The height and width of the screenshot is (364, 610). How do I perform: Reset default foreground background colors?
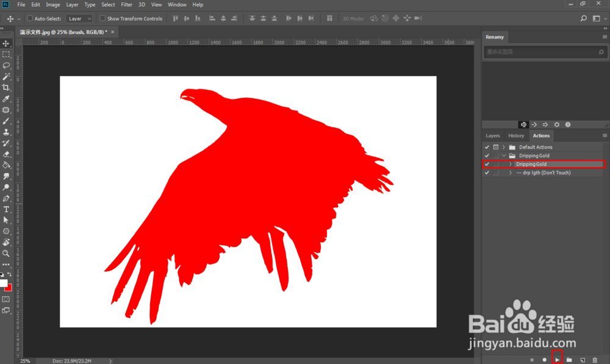click(2, 274)
